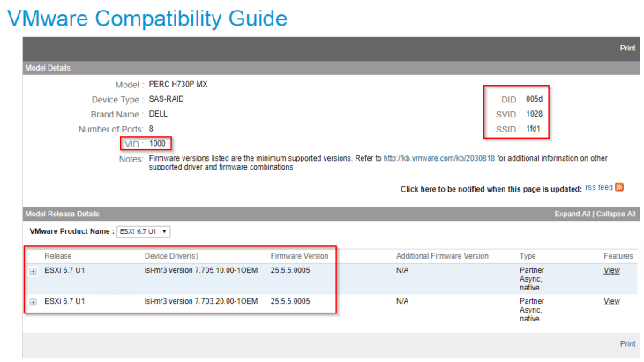Click the Release column header
The height and width of the screenshot is (362, 644).
(x=58, y=255)
